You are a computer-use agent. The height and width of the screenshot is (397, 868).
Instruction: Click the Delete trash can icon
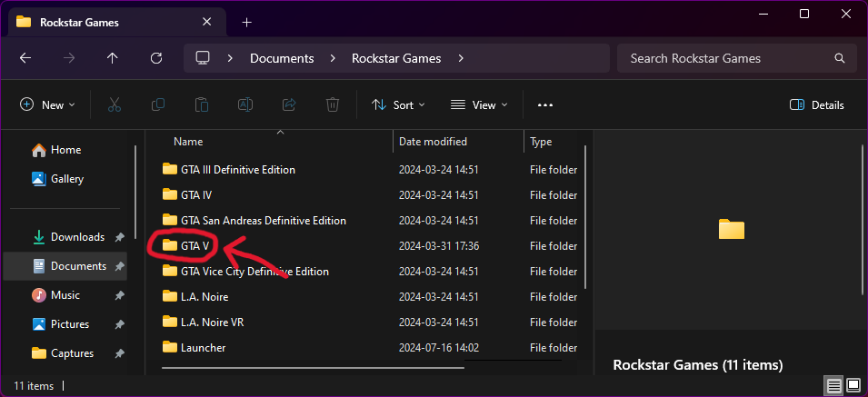click(333, 104)
